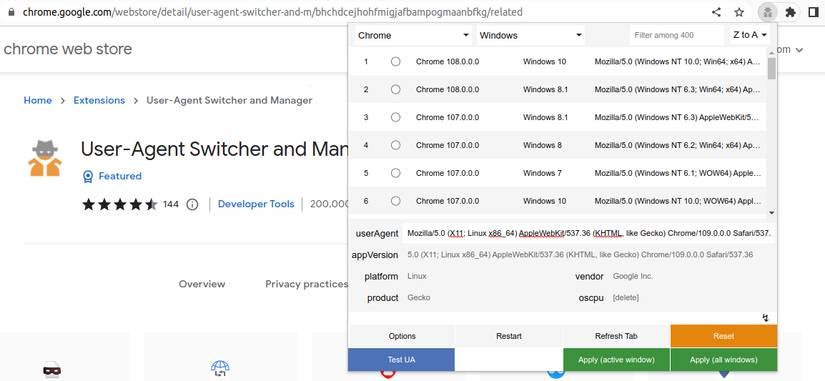Open the blue globe related extension thumbnail

coord(219,368)
